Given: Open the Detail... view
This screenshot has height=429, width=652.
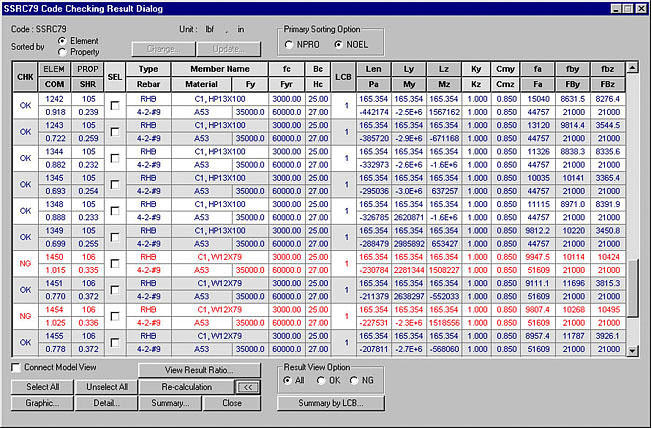Looking at the screenshot, I should 107,403.
